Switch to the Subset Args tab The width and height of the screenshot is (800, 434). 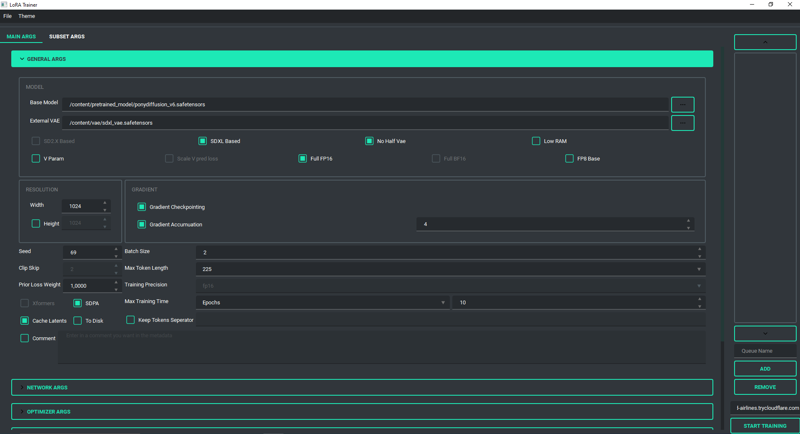point(67,37)
